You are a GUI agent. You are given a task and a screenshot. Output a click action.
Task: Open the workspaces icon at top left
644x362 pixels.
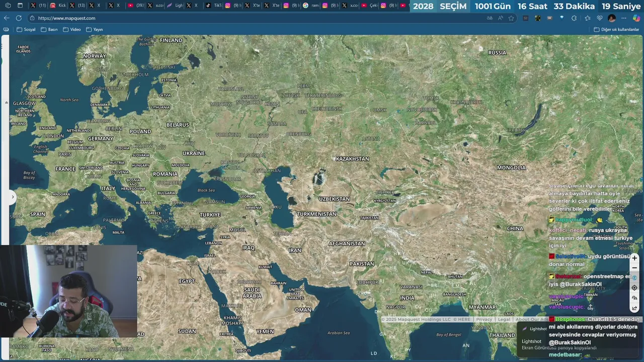(8, 6)
